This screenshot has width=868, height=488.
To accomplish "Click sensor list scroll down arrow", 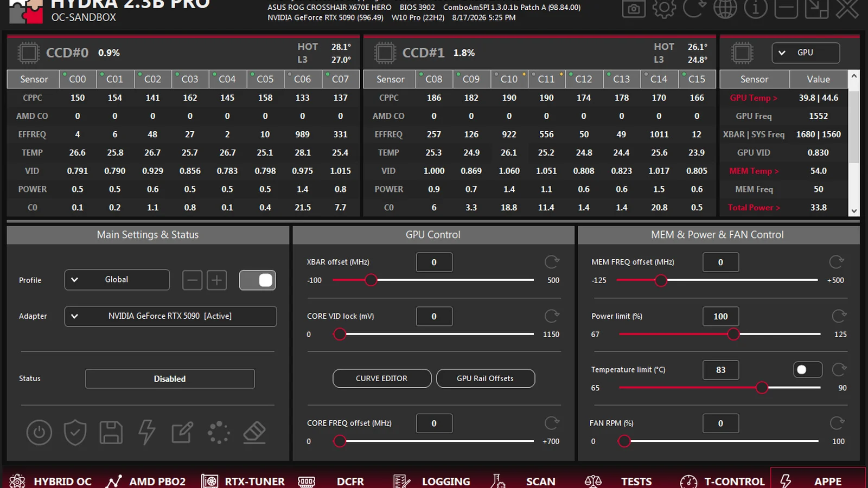I will pyautogui.click(x=854, y=211).
